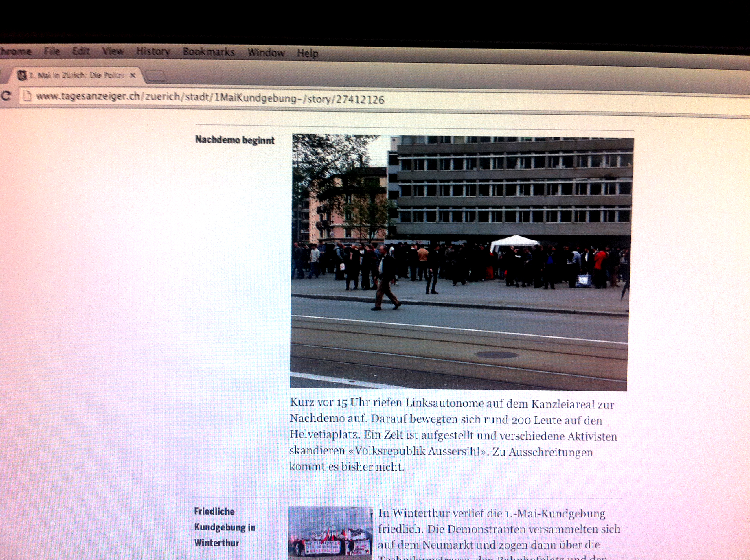This screenshot has height=560, width=750.
Task: Click 'Friedliche Kundgebung in Winterthur' heading
Action: [x=225, y=527]
